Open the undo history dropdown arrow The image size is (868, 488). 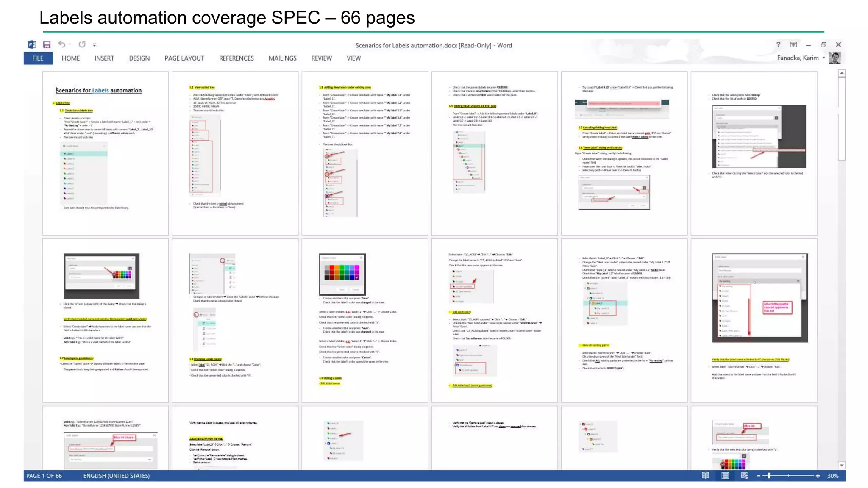[x=70, y=44]
